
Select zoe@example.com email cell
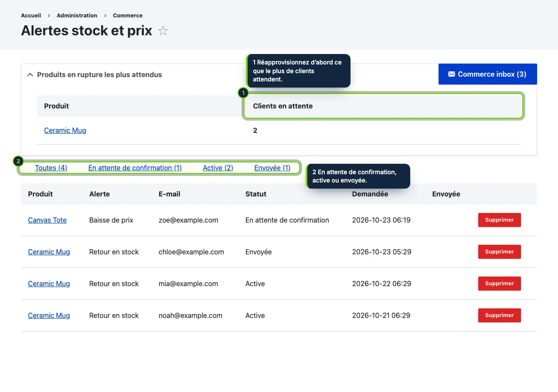point(188,220)
